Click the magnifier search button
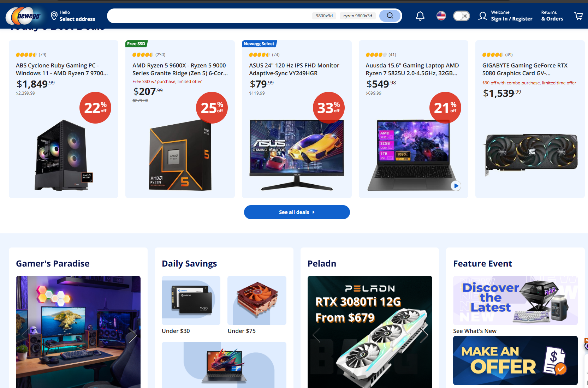 [x=390, y=16]
